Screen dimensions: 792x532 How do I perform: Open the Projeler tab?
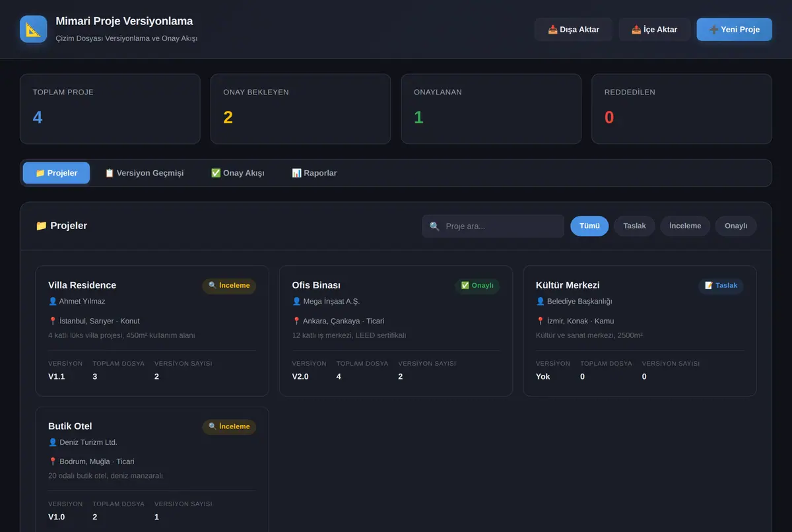[x=56, y=173]
